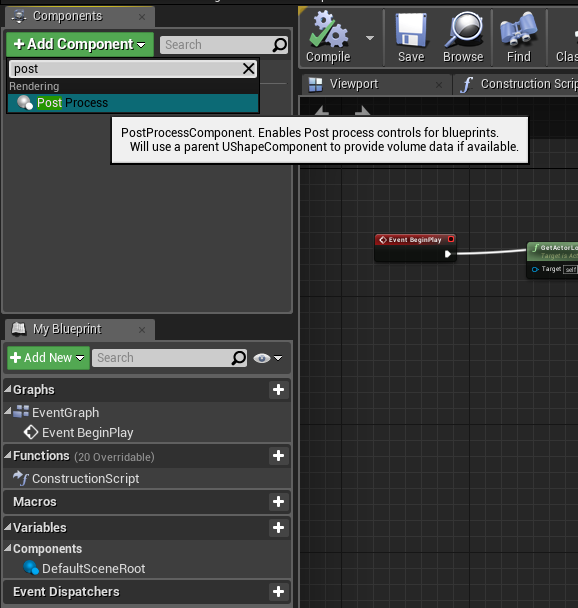Select the Post Process component entry
Viewport: 578px width, 608px height.
point(133,103)
